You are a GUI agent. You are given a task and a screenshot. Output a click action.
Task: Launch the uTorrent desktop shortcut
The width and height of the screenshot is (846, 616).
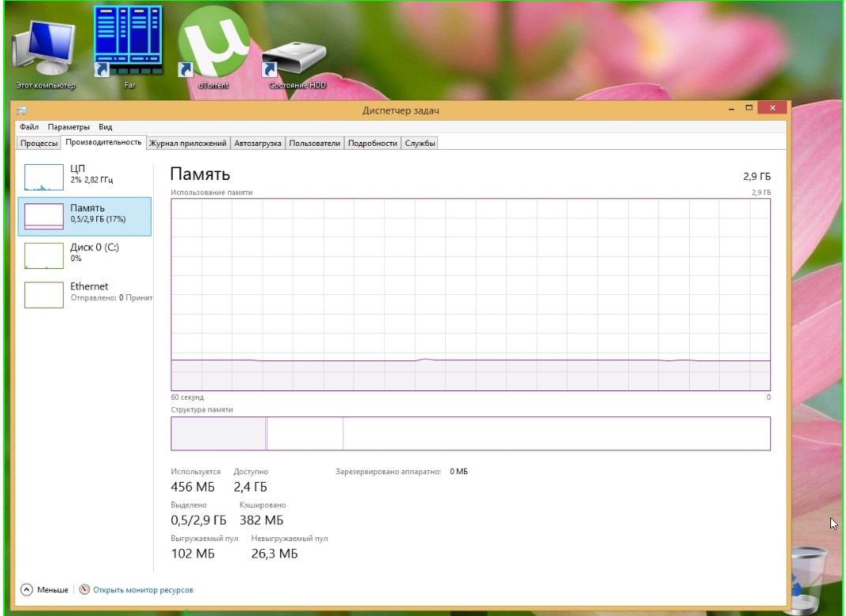coord(212,43)
